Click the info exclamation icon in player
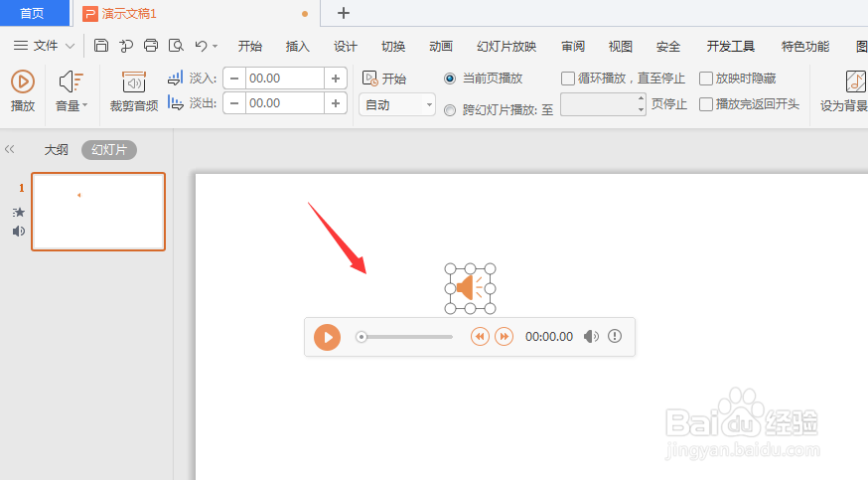The image size is (868, 480). 615,336
